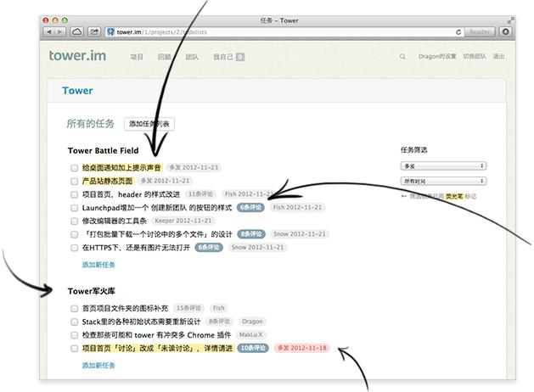The height and width of the screenshot is (392, 534).
Task: Click 添加新任务 under Tower军火库
Action: coord(98,366)
